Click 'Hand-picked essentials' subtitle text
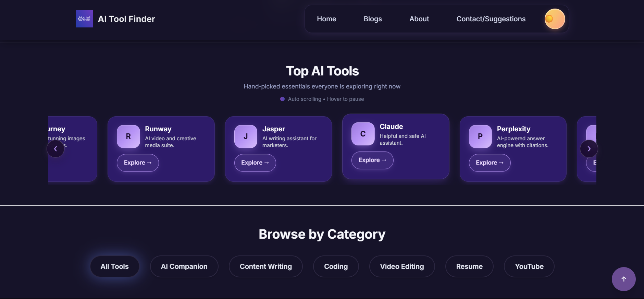 click(x=322, y=86)
